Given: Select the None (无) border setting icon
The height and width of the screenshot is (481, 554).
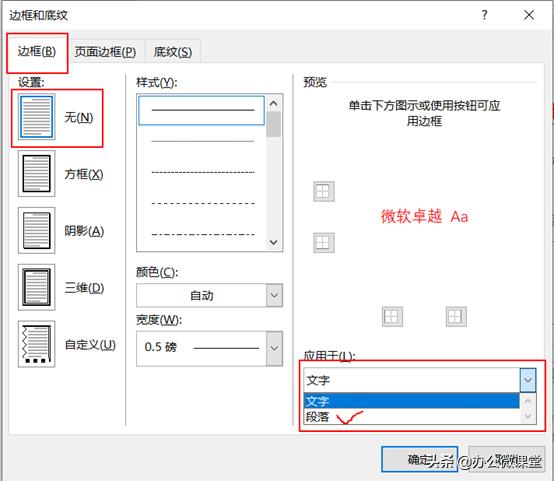Looking at the screenshot, I should click(36, 117).
